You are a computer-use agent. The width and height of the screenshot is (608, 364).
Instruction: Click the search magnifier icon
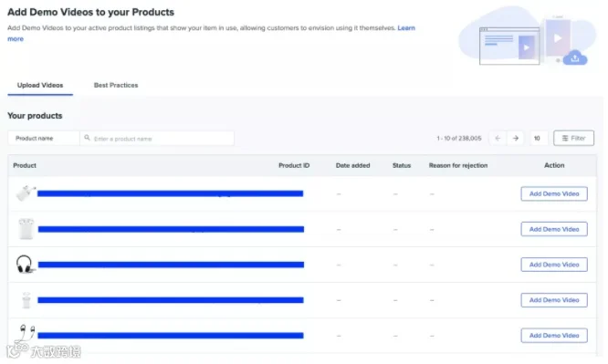pyautogui.click(x=87, y=138)
